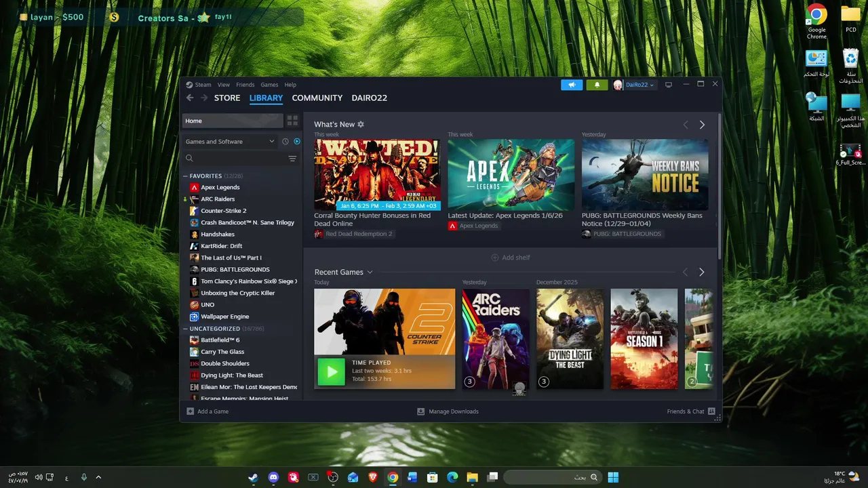Image resolution: width=868 pixels, height=488 pixels.
Task: Open the Friends menu
Action: click(x=245, y=85)
